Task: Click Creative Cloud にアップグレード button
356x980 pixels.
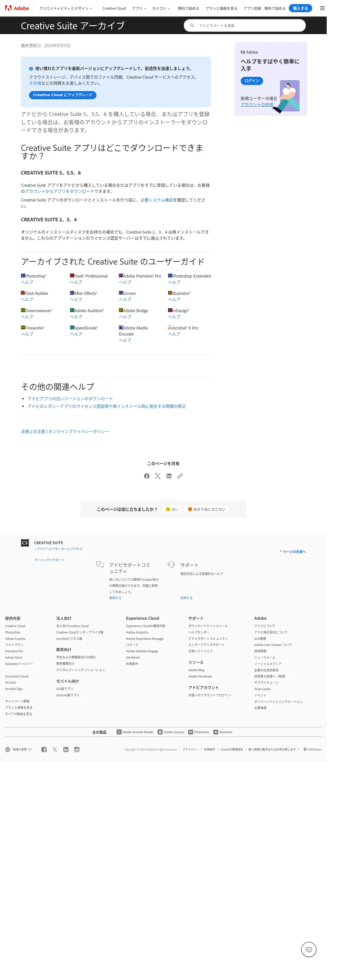Action: point(62,95)
